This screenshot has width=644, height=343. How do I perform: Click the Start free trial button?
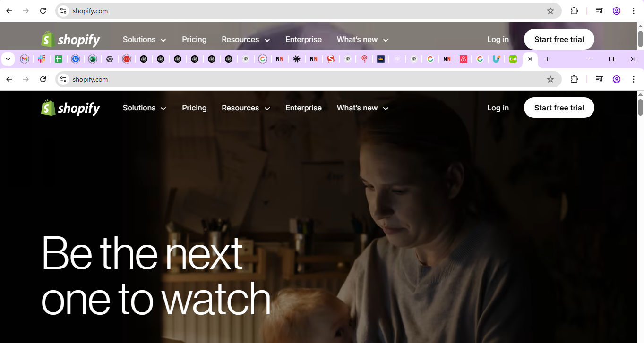[558, 108]
